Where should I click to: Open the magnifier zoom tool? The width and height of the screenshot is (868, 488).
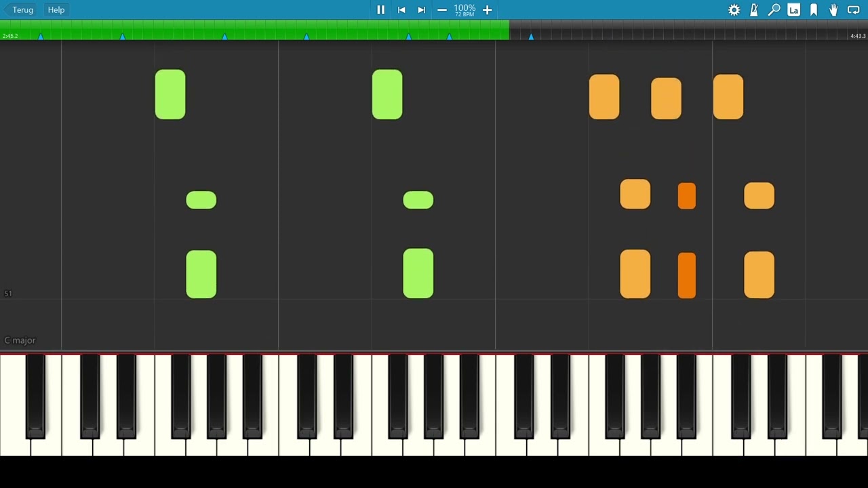774,9
